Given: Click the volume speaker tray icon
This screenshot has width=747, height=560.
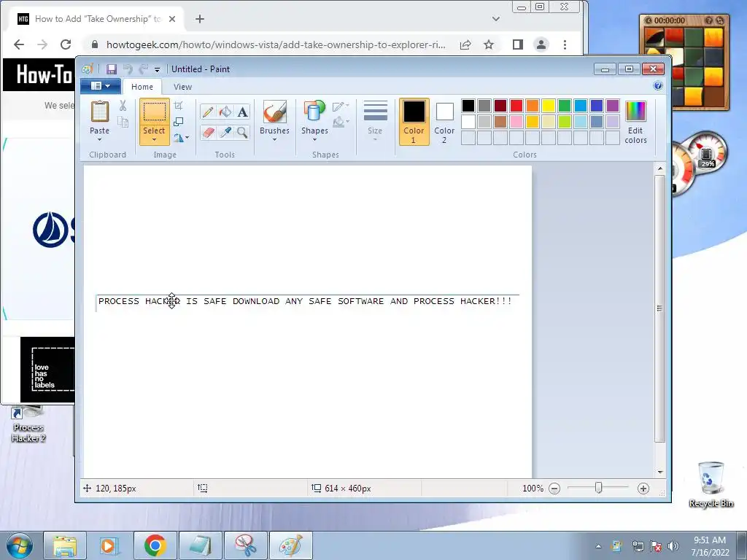Looking at the screenshot, I should [x=673, y=546].
